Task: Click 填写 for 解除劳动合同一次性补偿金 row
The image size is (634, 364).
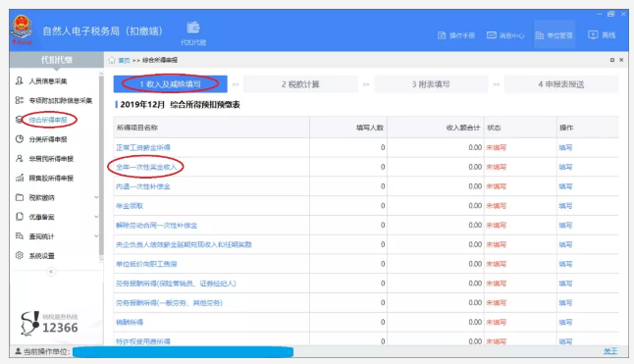Action: pos(565,225)
